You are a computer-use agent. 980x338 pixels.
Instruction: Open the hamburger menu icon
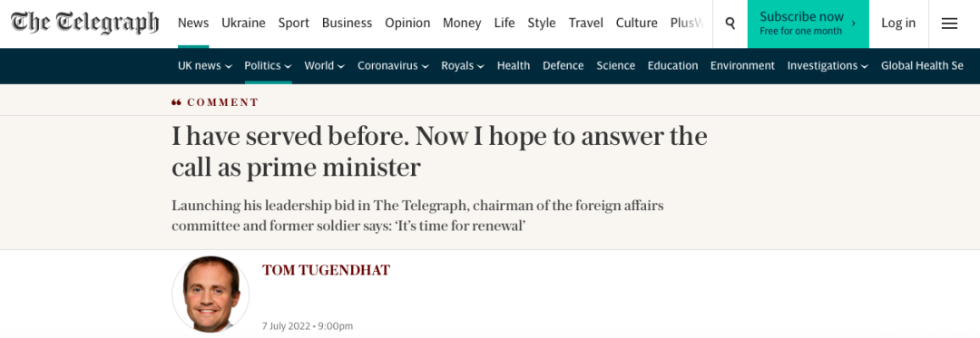pos(949,24)
